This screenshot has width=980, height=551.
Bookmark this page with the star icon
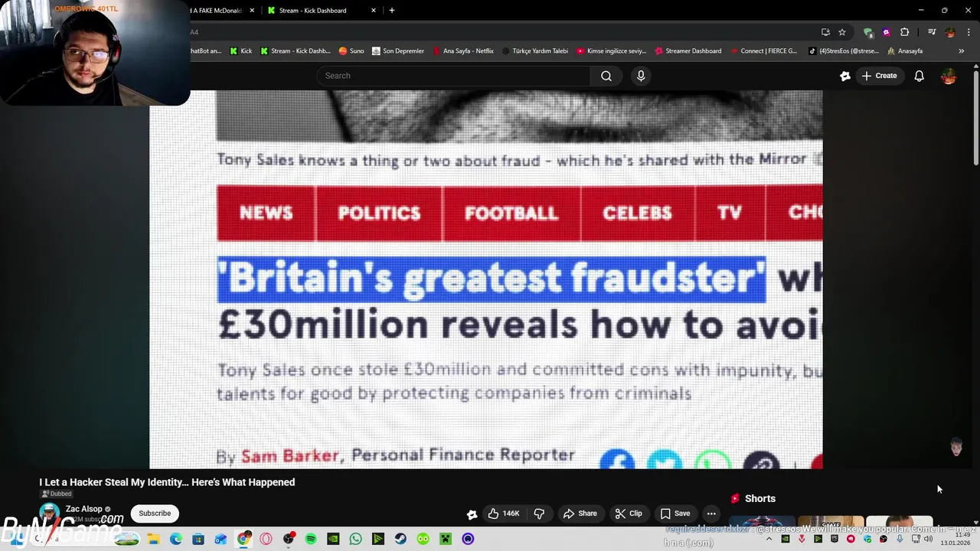(842, 32)
